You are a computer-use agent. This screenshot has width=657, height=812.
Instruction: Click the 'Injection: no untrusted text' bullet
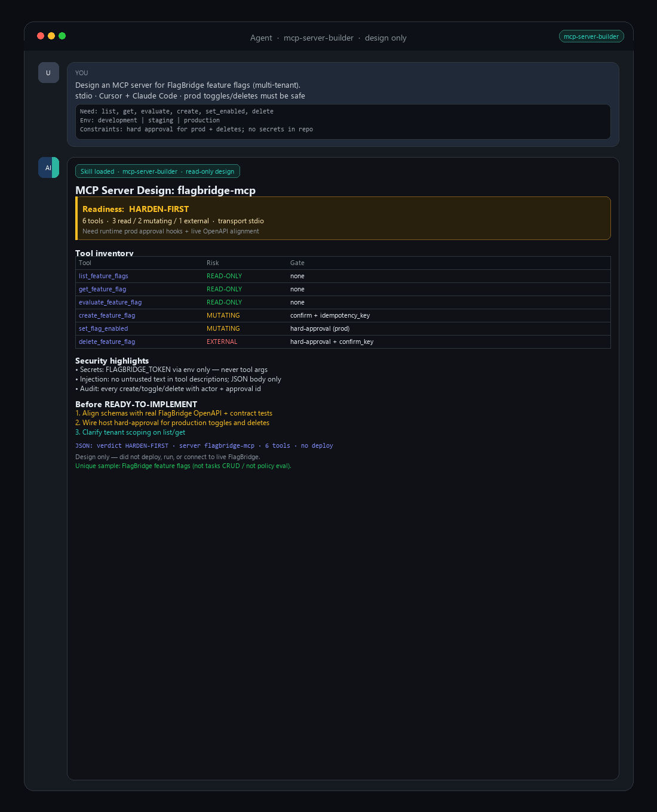178,379
